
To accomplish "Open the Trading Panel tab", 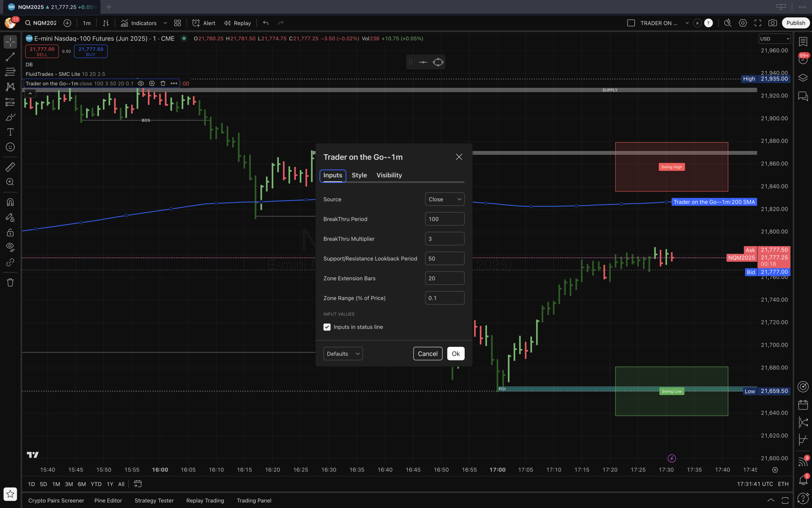I will pyautogui.click(x=254, y=500).
